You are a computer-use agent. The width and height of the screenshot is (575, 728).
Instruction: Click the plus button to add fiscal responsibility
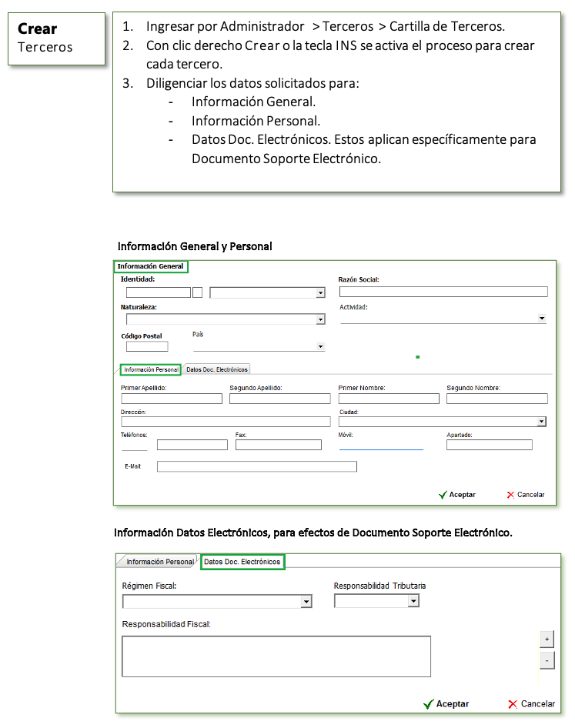pyautogui.click(x=547, y=640)
